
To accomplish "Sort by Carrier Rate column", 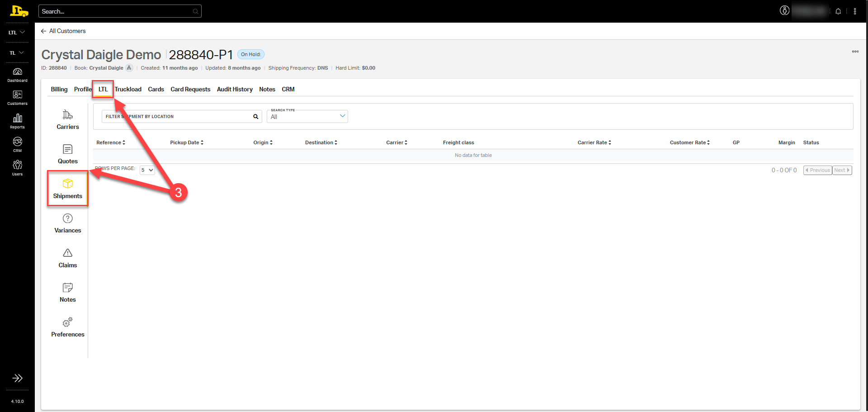I will [594, 142].
